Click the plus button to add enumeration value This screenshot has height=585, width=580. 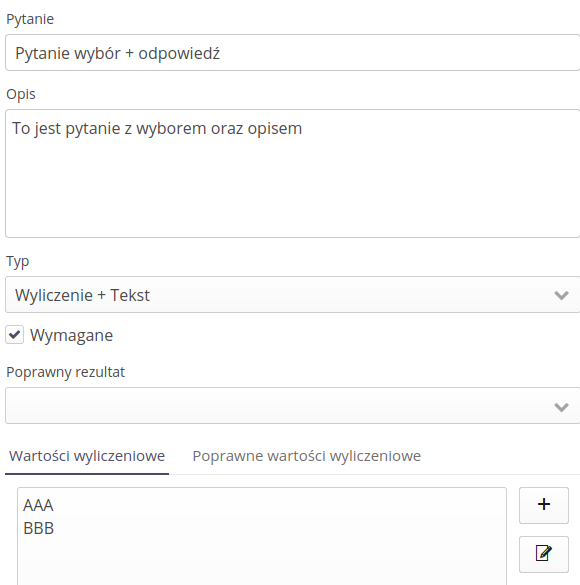click(543, 505)
